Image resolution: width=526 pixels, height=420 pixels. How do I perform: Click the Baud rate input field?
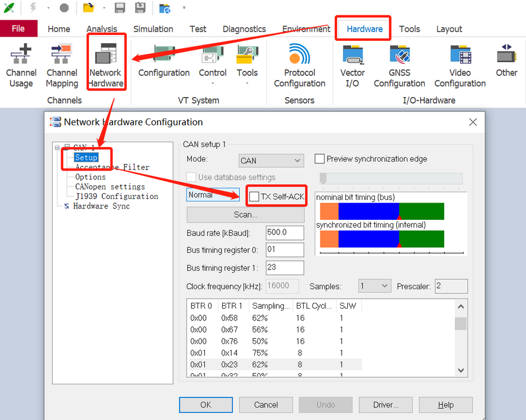(285, 232)
